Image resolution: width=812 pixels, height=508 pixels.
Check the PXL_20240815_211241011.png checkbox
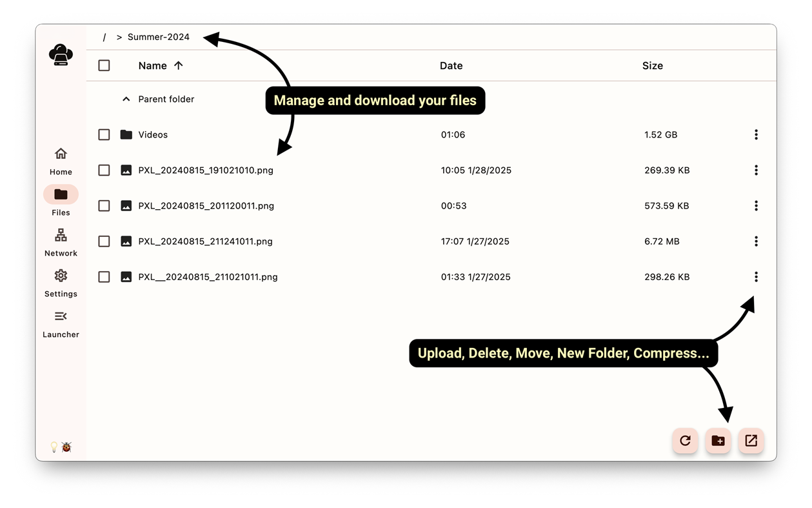[x=104, y=241]
